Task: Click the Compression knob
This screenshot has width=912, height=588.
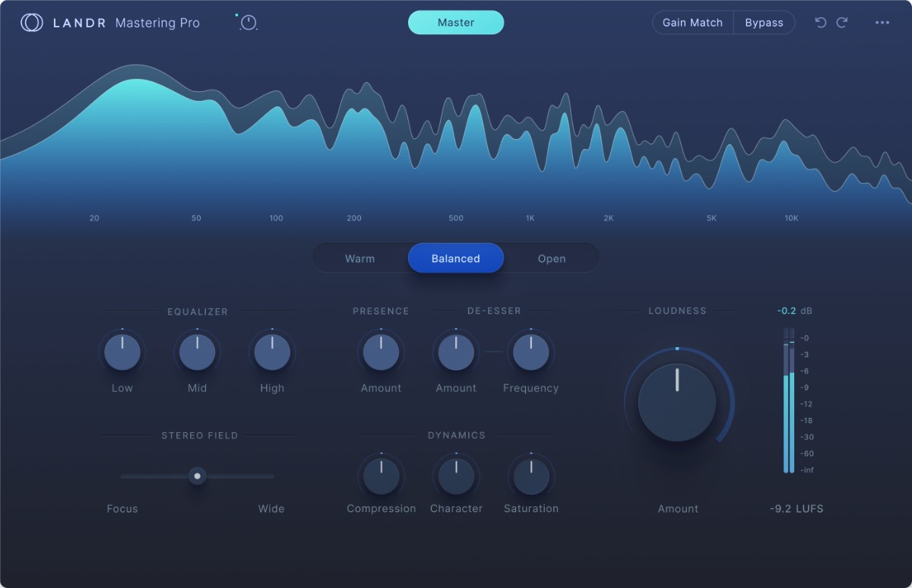Action: pyautogui.click(x=381, y=472)
